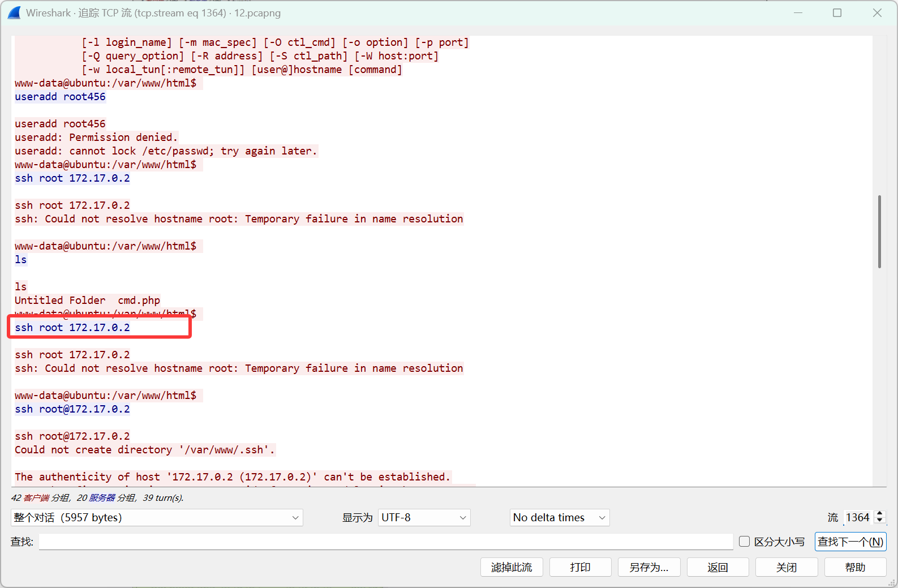Click the vertical scrollbar thumb in stream view

point(879,232)
